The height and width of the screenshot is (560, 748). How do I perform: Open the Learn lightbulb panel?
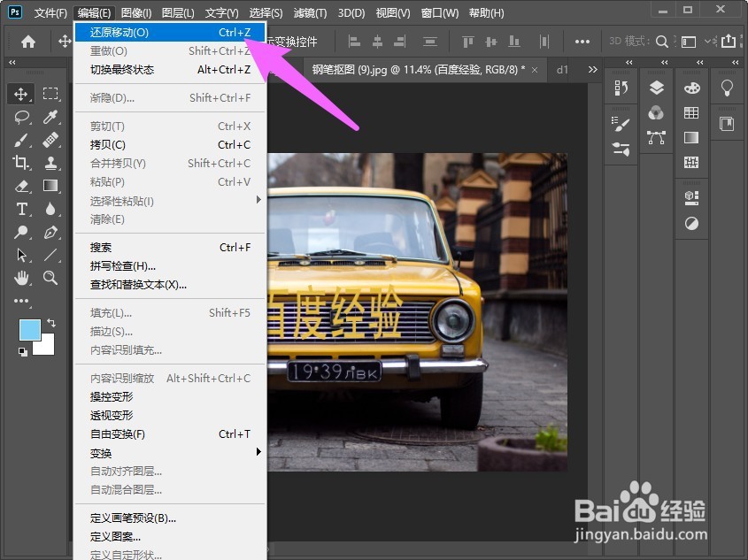[727, 88]
